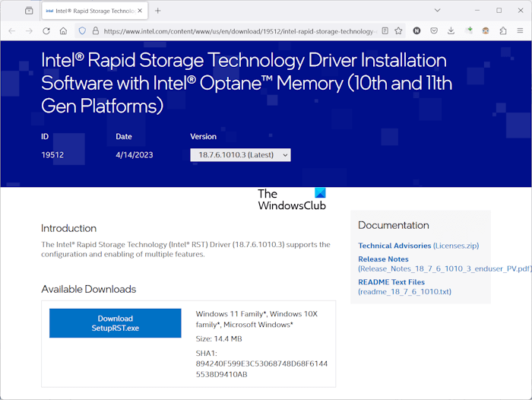Go to the Home page icon

(x=63, y=31)
